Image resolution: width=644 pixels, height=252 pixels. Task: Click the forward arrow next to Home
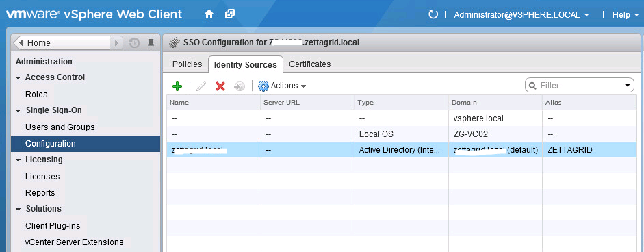[x=116, y=42]
